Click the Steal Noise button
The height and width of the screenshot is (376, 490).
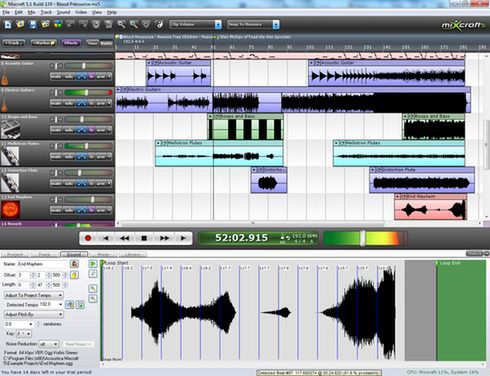[x=78, y=344]
